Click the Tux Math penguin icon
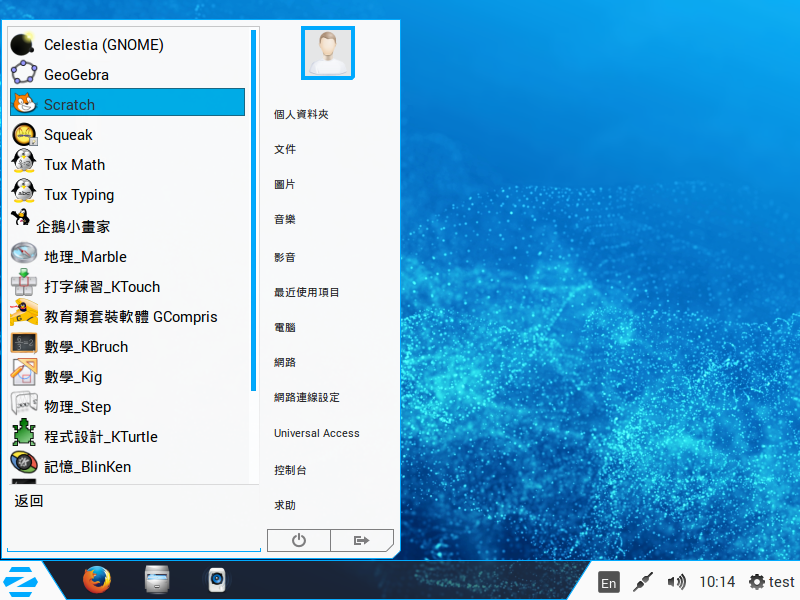Screen dimensions: 800x600 (24, 162)
